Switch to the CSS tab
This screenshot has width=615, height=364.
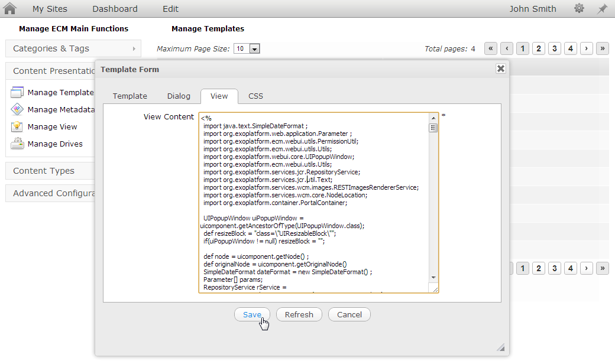point(255,96)
